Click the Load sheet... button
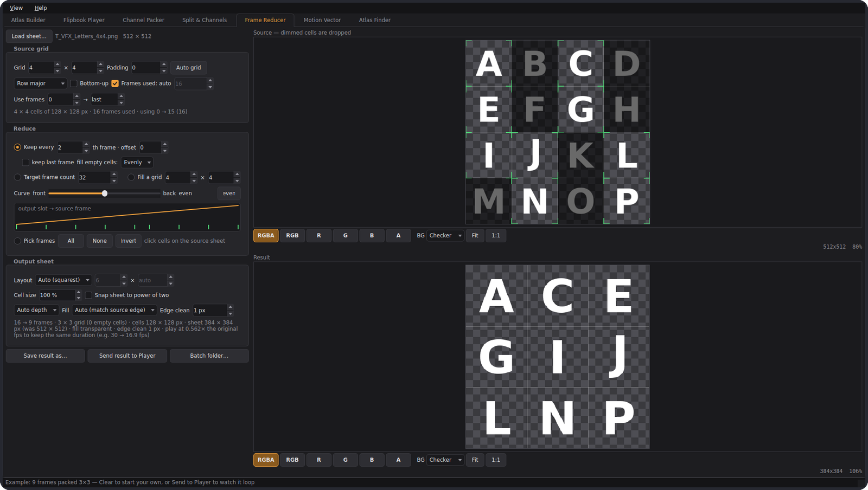Image resolution: width=868 pixels, height=490 pixels. [29, 36]
